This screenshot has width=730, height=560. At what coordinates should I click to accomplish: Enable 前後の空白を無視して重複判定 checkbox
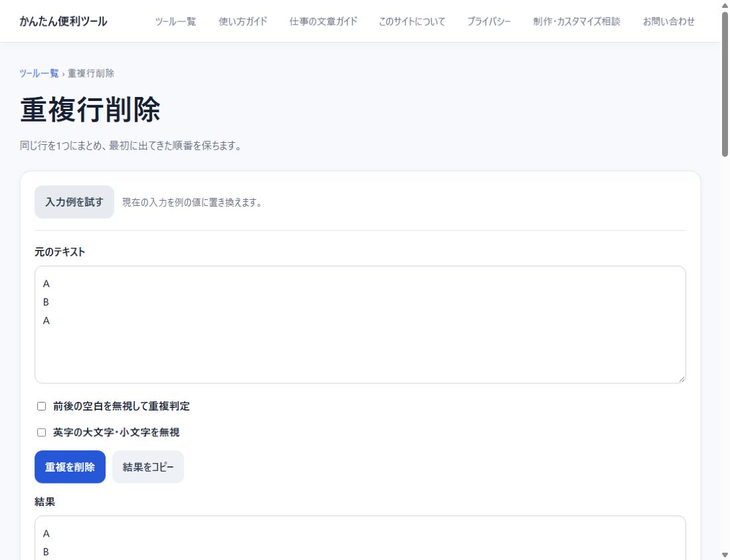click(41, 407)
